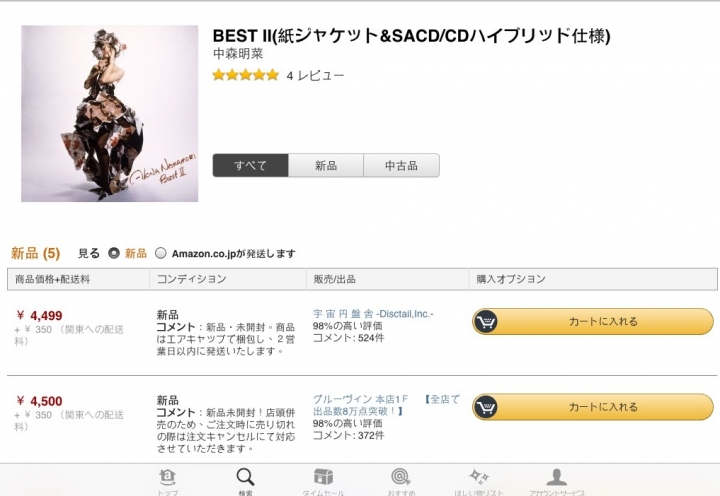
Task: Click the 中森明菜 artist name
Action: [238, 54]
